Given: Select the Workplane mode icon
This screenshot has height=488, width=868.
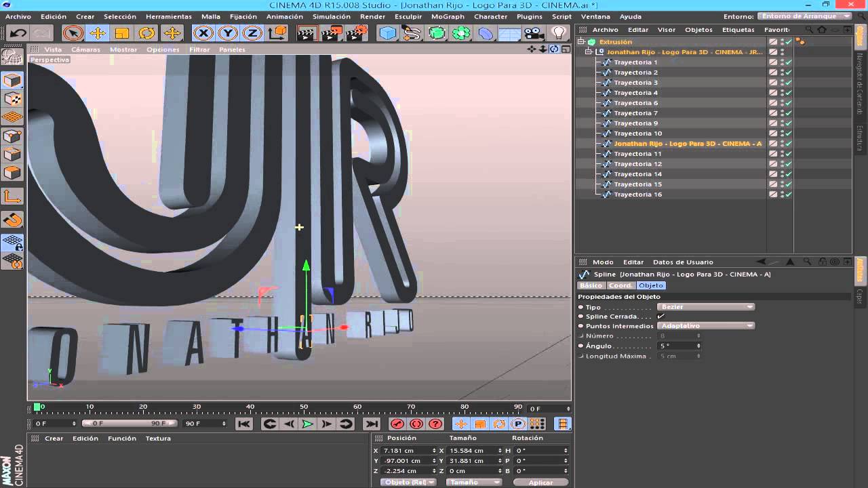Looking at the screenshot, I should [x=13, y=117].
